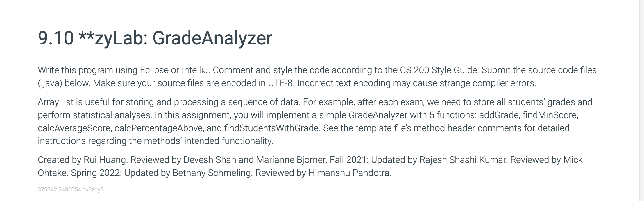
Task: Click the name 'Bethany Schmeling'
Action: click(212, 173)
